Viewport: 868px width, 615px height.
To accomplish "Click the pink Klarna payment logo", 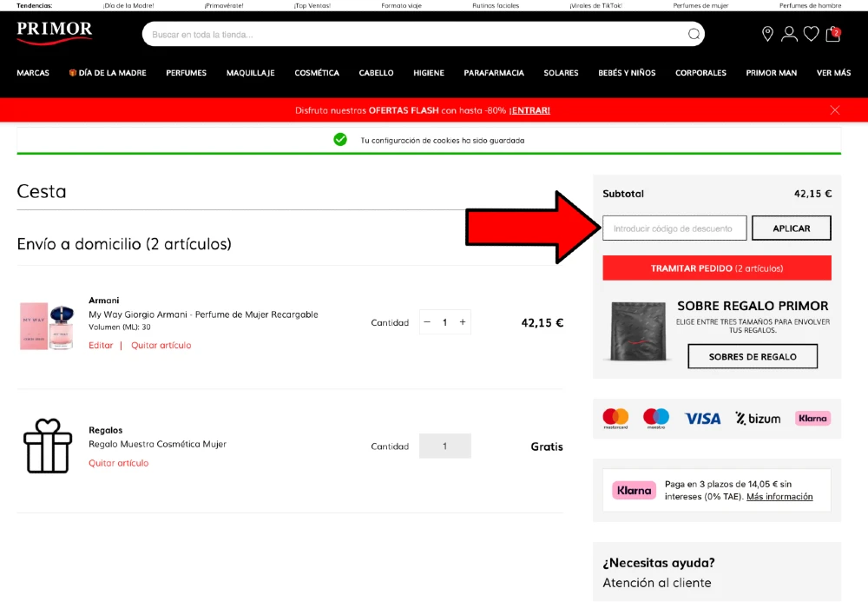I will coord(812,419).
